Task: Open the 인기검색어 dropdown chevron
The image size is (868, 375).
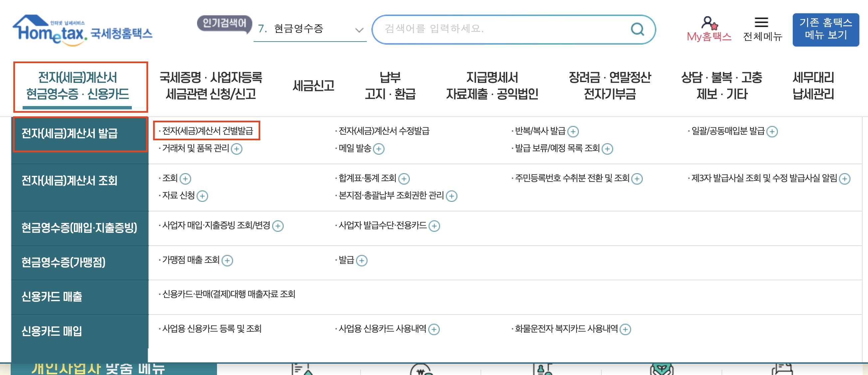Action: coord(359,30)
